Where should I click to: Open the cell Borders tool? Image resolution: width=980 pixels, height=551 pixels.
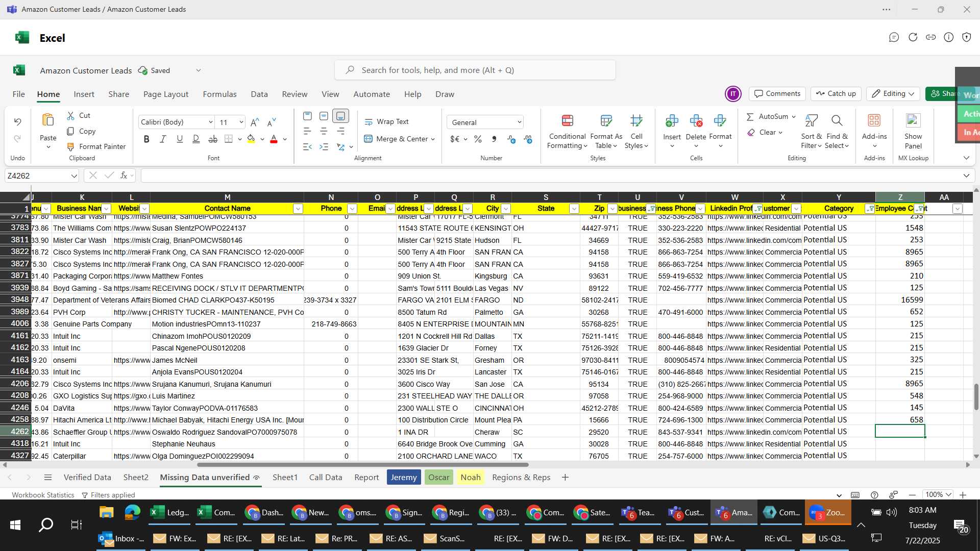229,139
